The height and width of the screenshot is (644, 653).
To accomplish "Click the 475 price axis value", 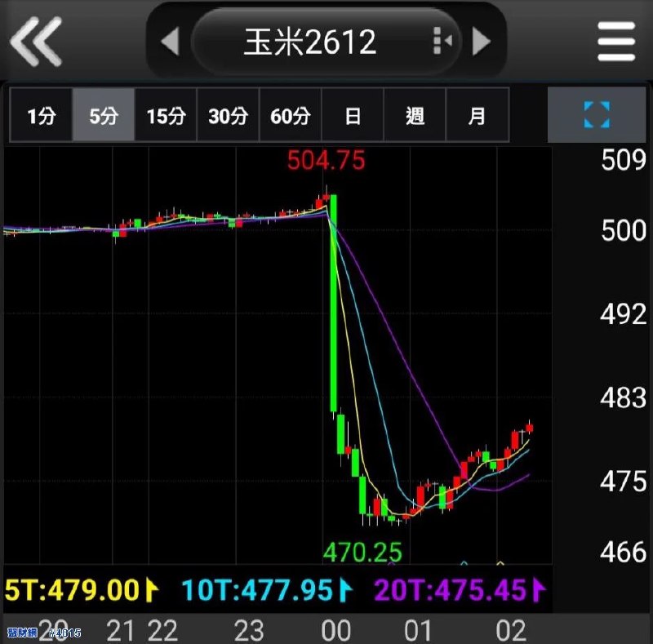I will [623, 482].
